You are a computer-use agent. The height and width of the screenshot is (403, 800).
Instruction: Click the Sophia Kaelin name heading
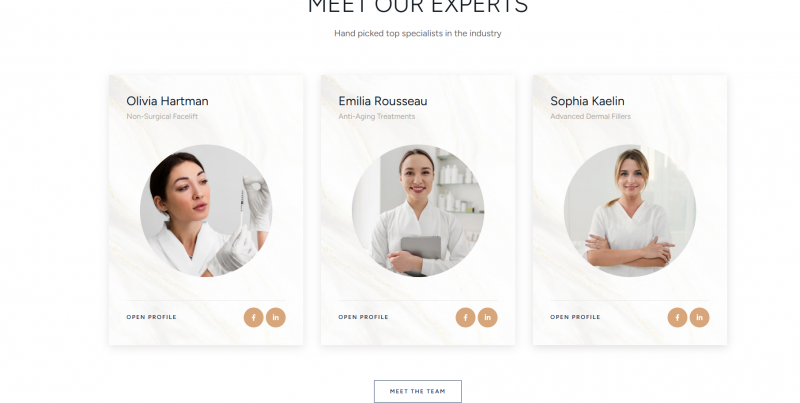click(587, 101)
